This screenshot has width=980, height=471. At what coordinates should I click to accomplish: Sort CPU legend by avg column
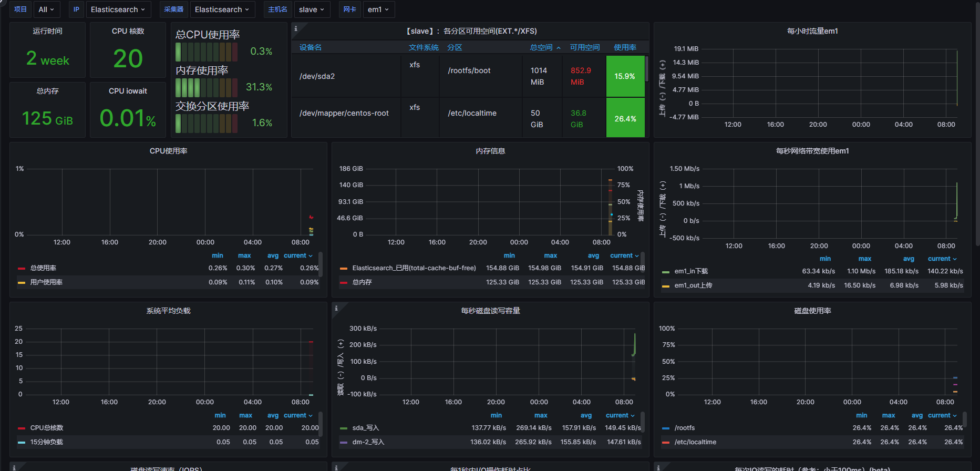click(273, 255)
